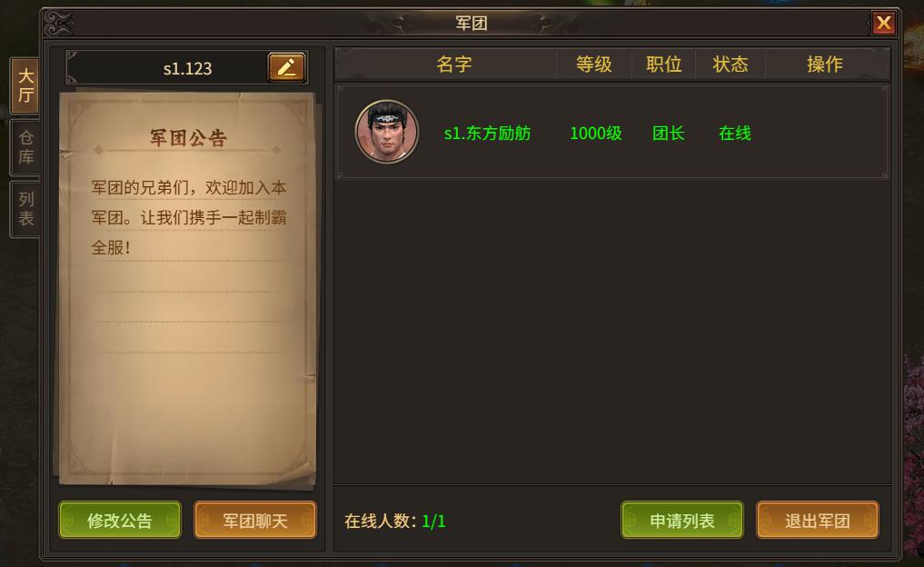This screenshot has height=567, width=924.
Task: Open 军团聊天 chat button
Action: (x=255, y=520)
